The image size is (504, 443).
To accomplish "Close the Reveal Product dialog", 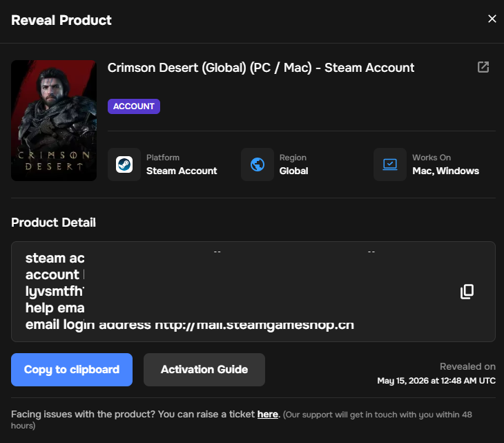I will click(492, 19).
